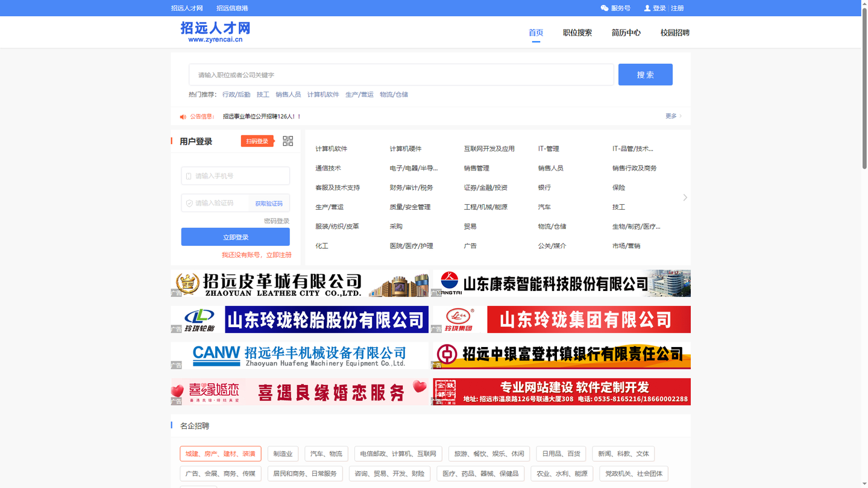Viewport: 868px width, 488px height.
Task: Open 简历中心 navigation tab
Action: tap(626, 33)
